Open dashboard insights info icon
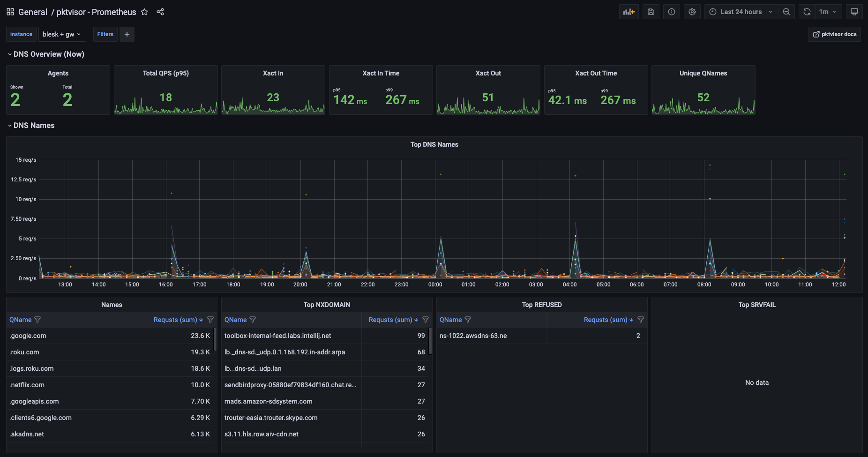Viewport: 868px width, 457px height. point(672,12)
